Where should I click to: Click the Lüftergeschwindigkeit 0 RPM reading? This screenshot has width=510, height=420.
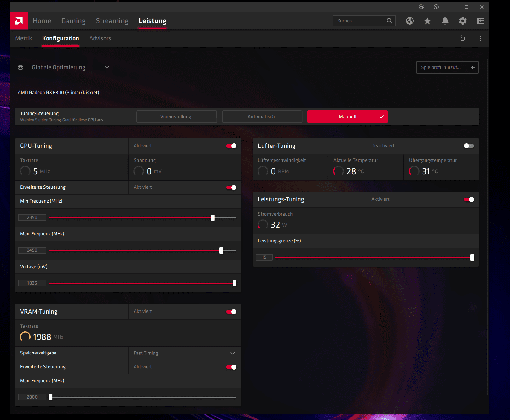[x=273, y=171]
